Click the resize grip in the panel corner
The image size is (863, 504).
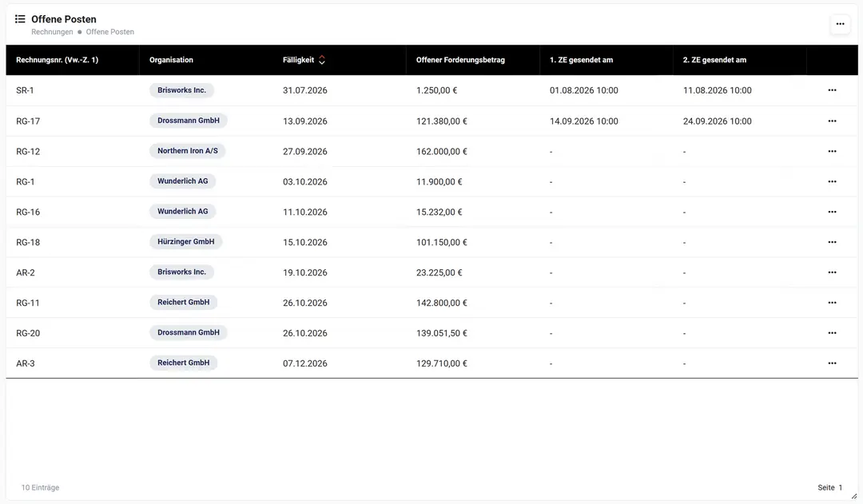coord(854,496)
